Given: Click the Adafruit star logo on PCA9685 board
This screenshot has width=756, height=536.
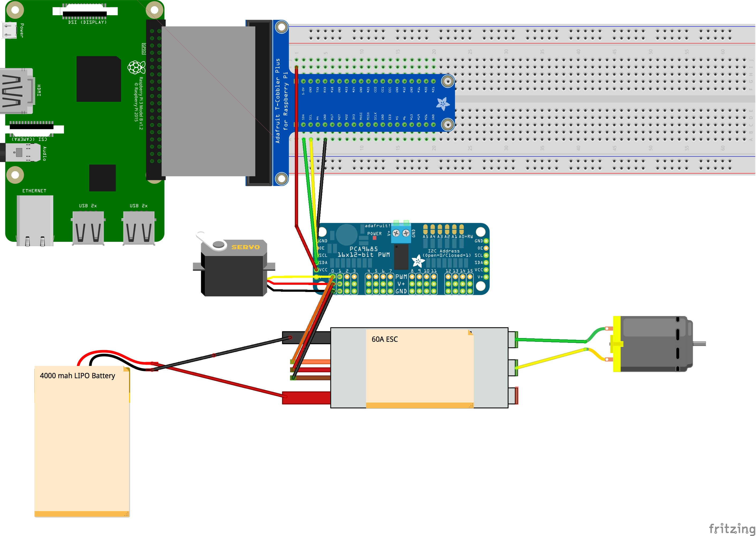Looking at the screenshot, I should tap(418, 261).
